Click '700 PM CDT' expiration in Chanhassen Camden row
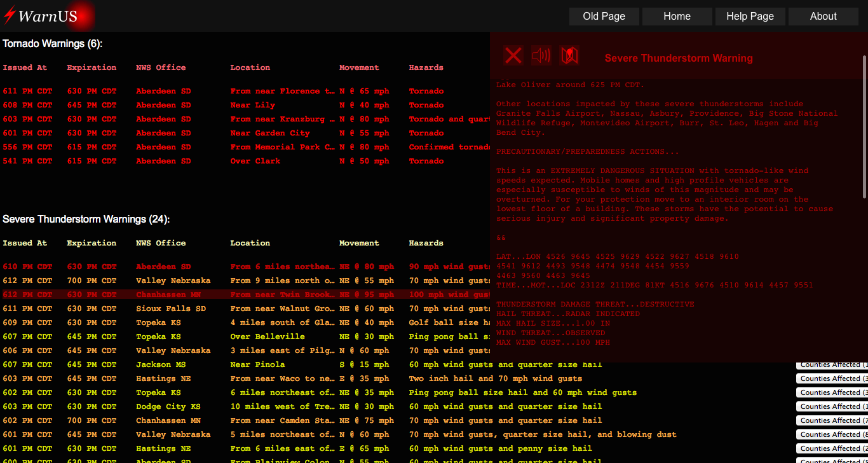 [x=92, y=420]
